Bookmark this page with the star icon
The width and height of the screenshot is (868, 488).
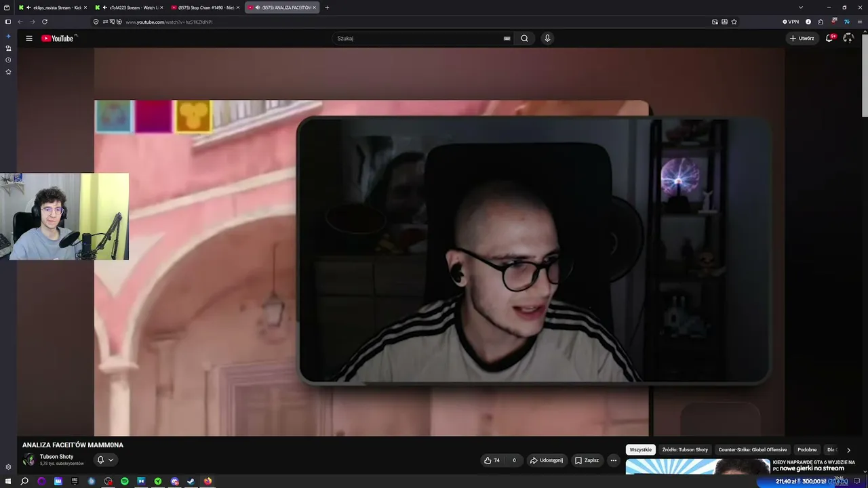click(x=734, y=22)
